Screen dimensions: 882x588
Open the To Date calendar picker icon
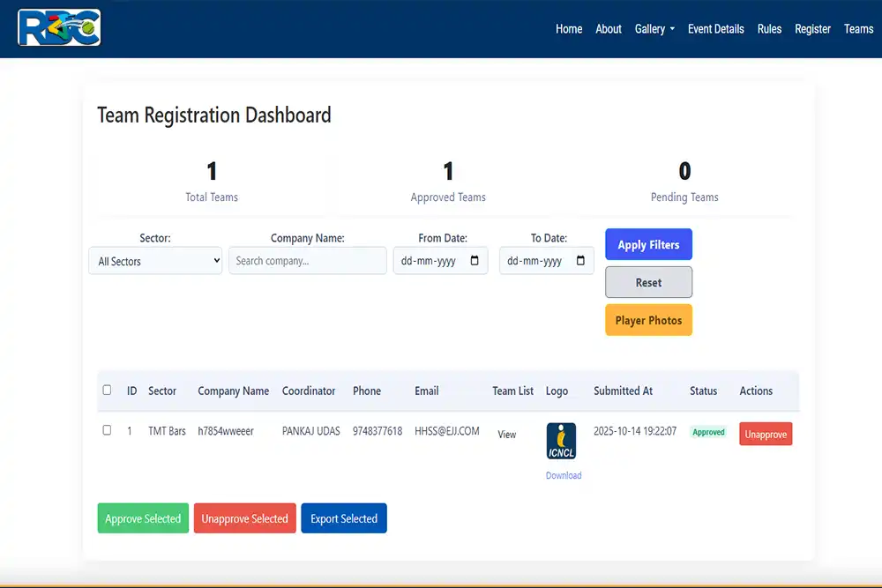[580, 261]
